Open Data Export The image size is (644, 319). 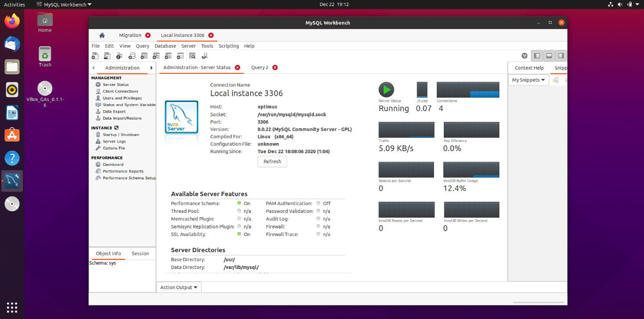[114, 112]
